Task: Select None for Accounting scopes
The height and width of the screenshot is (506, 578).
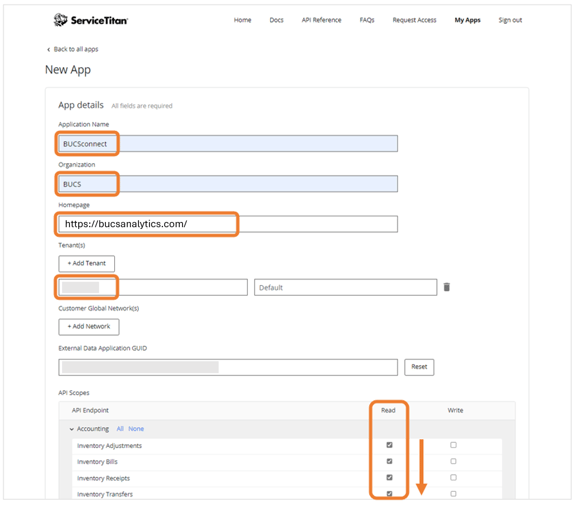Action: tap(136, 429)
